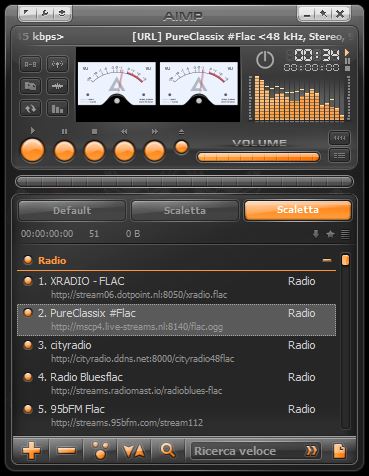The image size is (369, 476).
Task: Click the orange Play button
Action: tap(32, 150)
